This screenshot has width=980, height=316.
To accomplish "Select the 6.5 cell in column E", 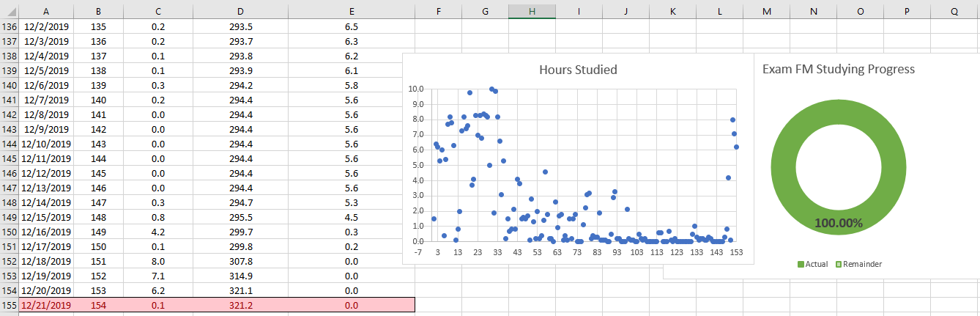I will (x=351, y=26).
